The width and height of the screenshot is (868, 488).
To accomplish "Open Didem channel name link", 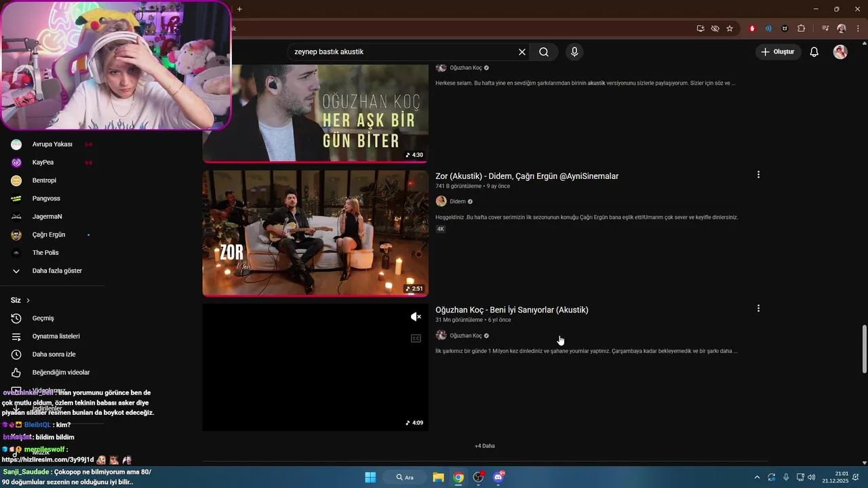I will [458, 201].
